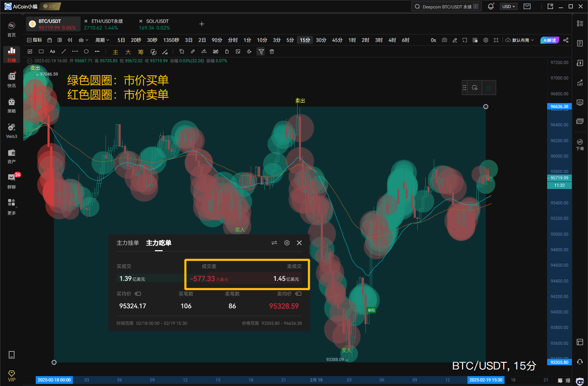The image size is (588, 386).
Task: Toggle the 筹 button at bottom right
Action: click(560, 380)
